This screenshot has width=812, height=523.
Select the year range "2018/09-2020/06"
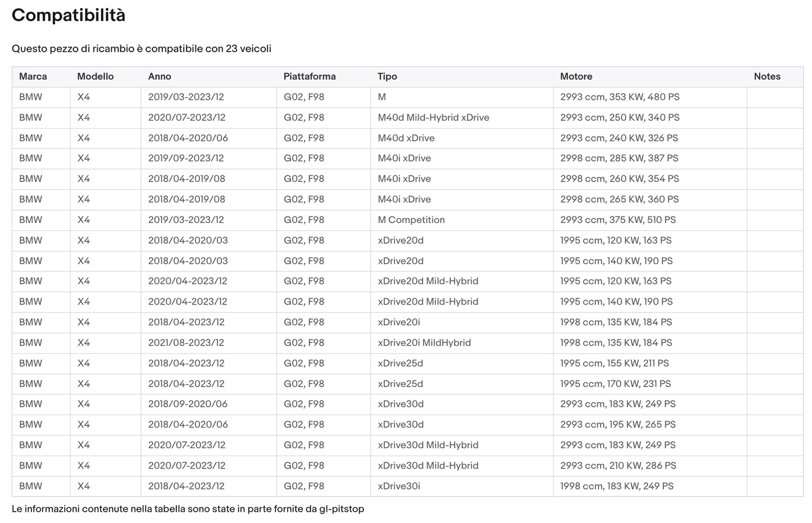(188, 404)
